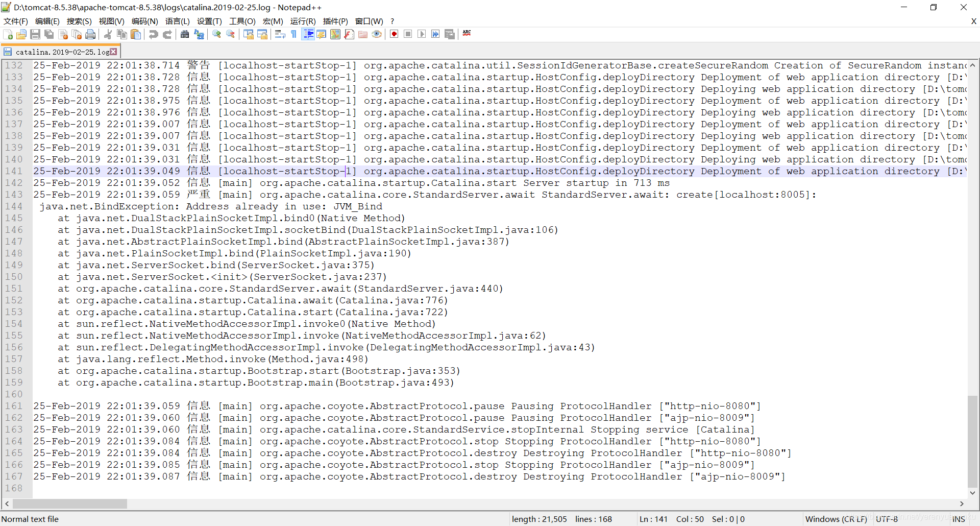Image resolution: width=980 pixels, height=526 pixels.
Task: Click line number 143 in margin
Action: click(14, 195)
